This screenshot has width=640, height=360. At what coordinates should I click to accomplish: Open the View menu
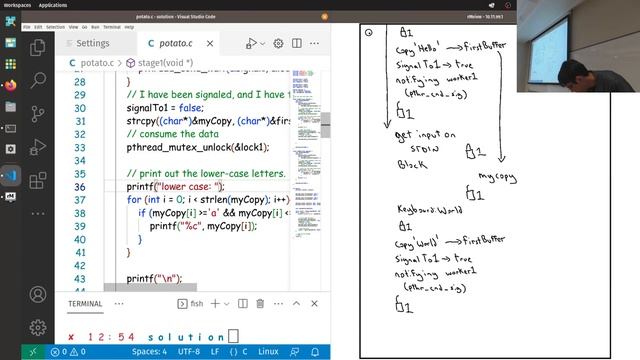[73, 27]
